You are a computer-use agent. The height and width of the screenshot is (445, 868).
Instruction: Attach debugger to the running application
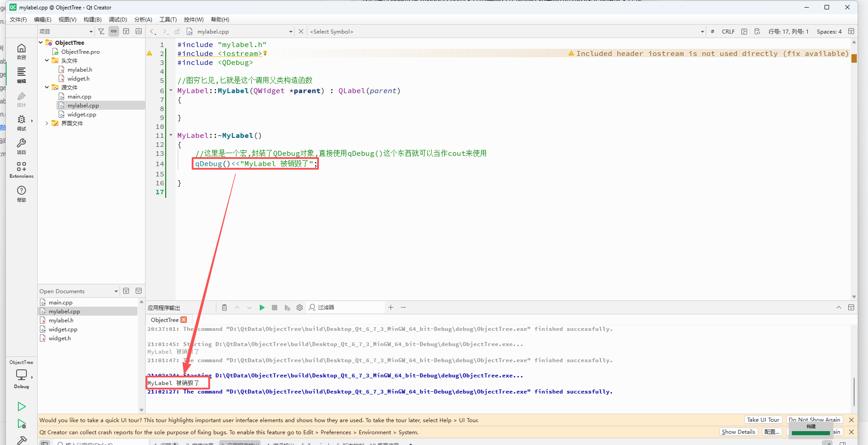(287, 308)
